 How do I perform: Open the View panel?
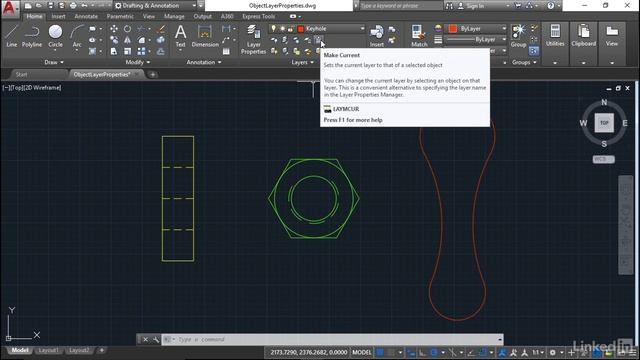point(611,36)
